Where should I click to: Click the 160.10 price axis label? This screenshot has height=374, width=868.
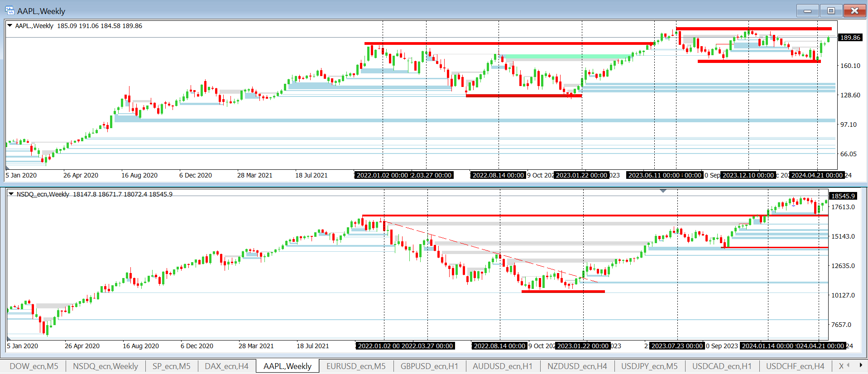(850, 66)
